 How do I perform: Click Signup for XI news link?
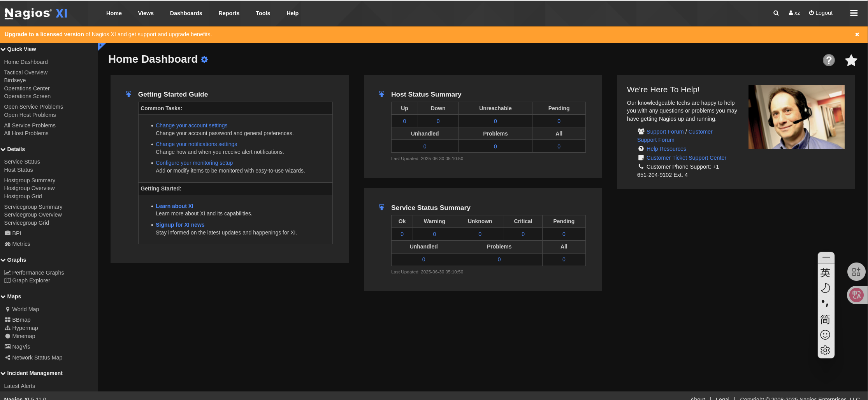coord(180,225)
